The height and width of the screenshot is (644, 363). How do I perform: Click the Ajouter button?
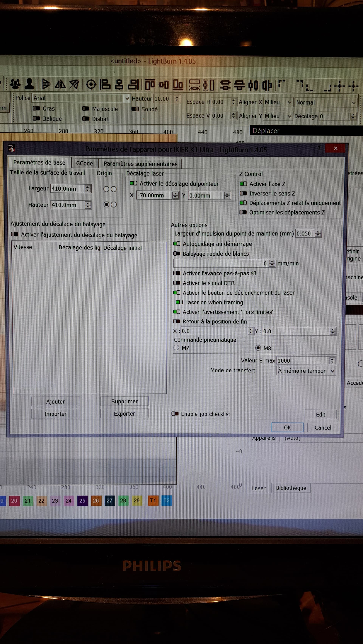[56, 401]
